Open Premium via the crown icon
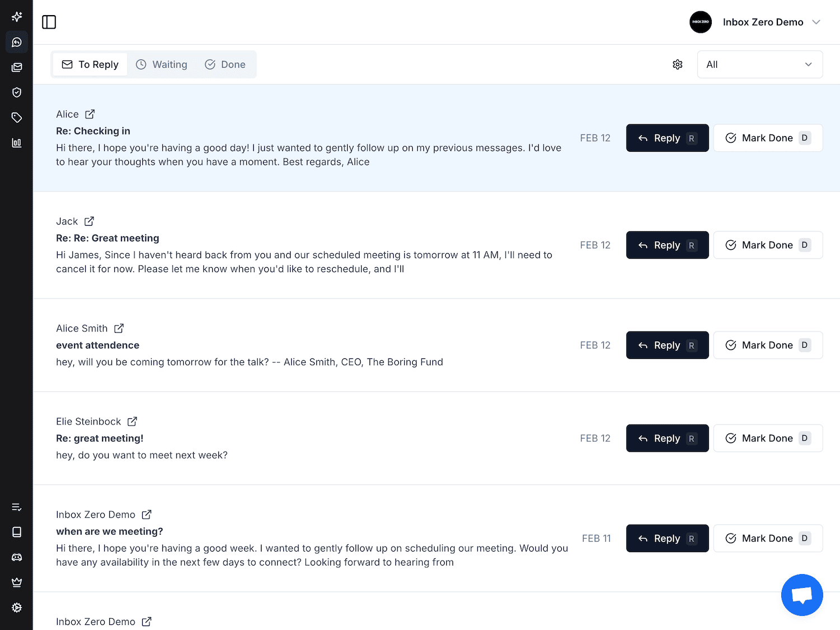The width and height of the screenshot is (840, 630). (x=17, y=582)
